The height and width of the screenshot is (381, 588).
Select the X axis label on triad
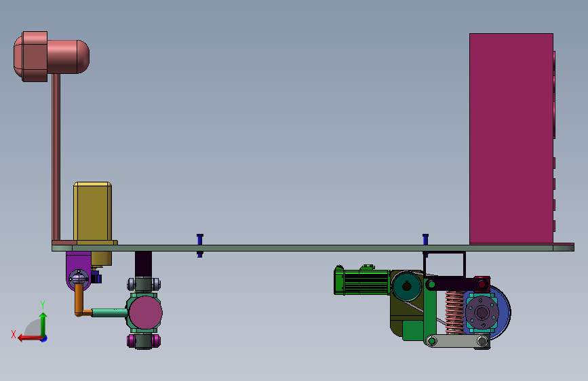[14, 334]
